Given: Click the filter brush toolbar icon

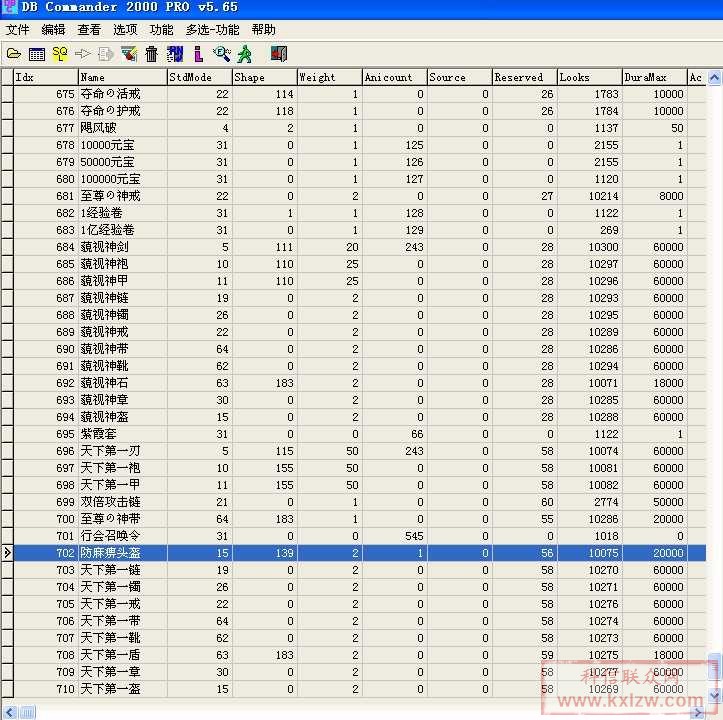Looking at the screenshot, I should pyautogui.click(x=129, y=54).
